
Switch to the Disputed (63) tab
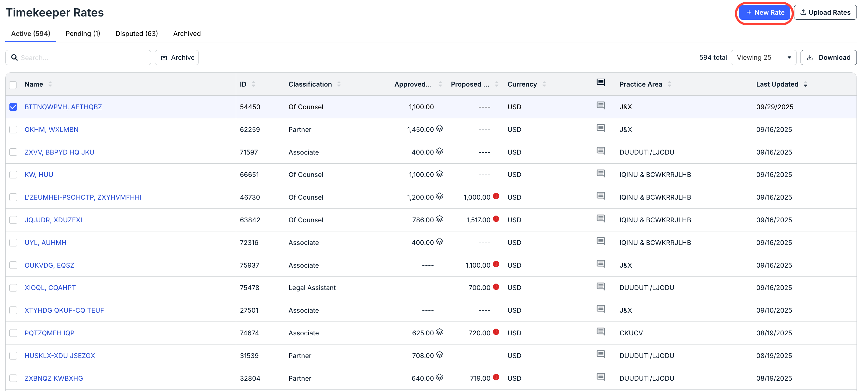[136, 34]
